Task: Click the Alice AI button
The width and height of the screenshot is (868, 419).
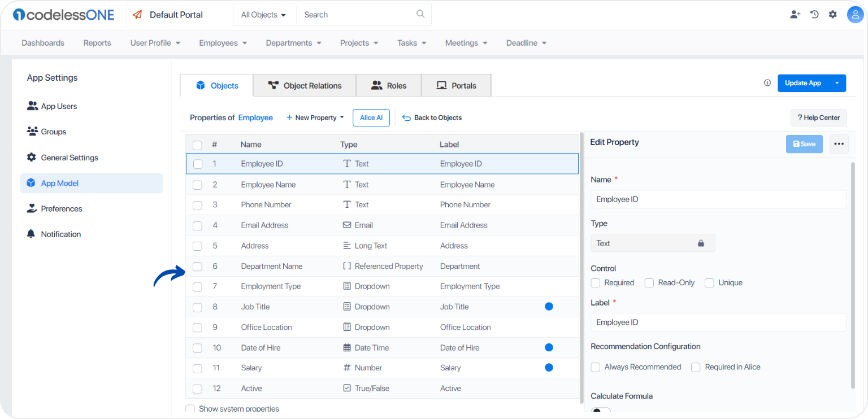Action: pos(371,117)
